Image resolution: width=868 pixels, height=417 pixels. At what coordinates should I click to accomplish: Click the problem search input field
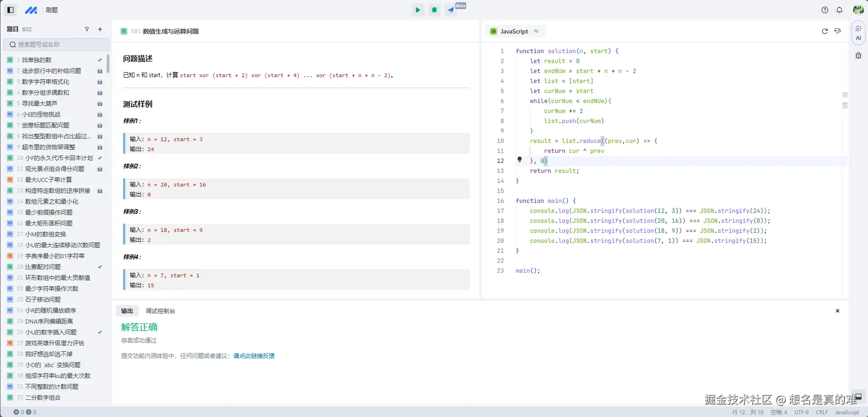pos(56,44)
